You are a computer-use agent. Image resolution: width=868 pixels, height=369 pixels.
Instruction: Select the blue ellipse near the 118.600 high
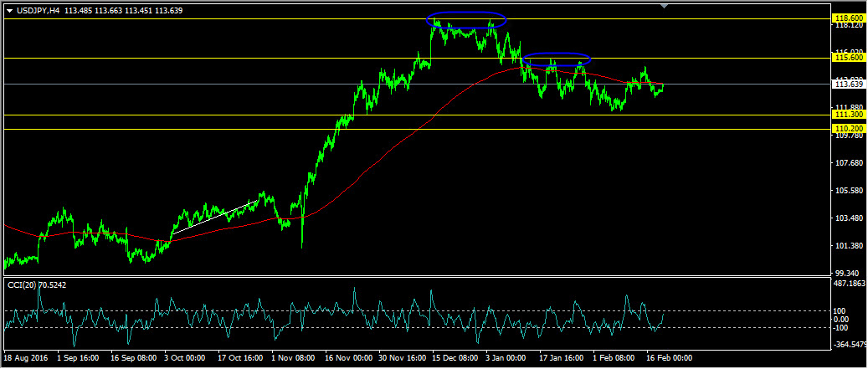466,20
